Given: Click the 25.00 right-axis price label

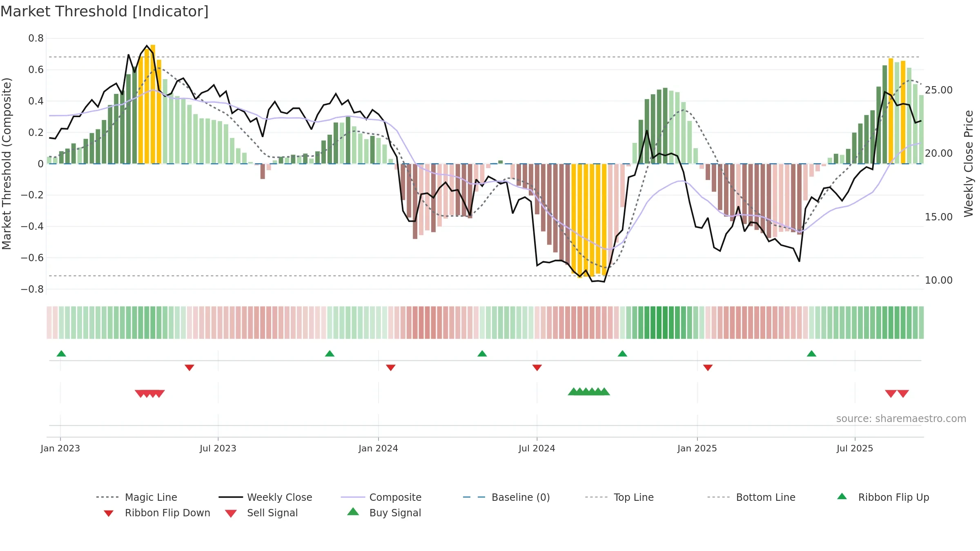Looking at the screenshot, I should (x=939, y=90).
